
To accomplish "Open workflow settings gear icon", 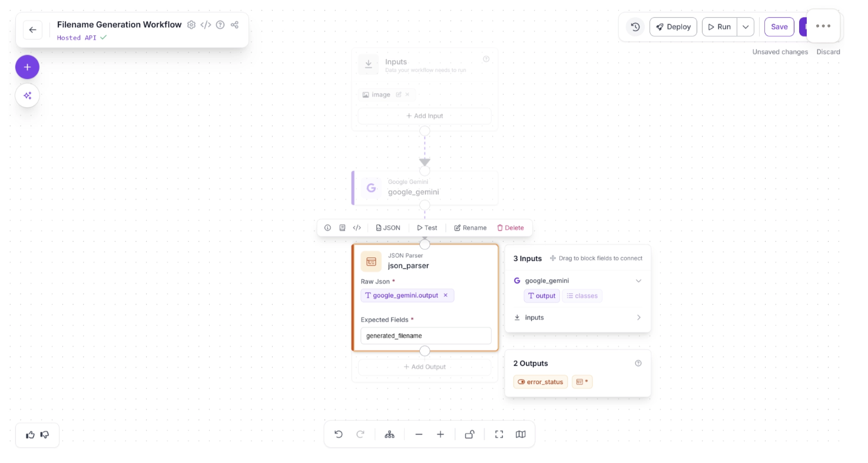I will pos(191,25).
